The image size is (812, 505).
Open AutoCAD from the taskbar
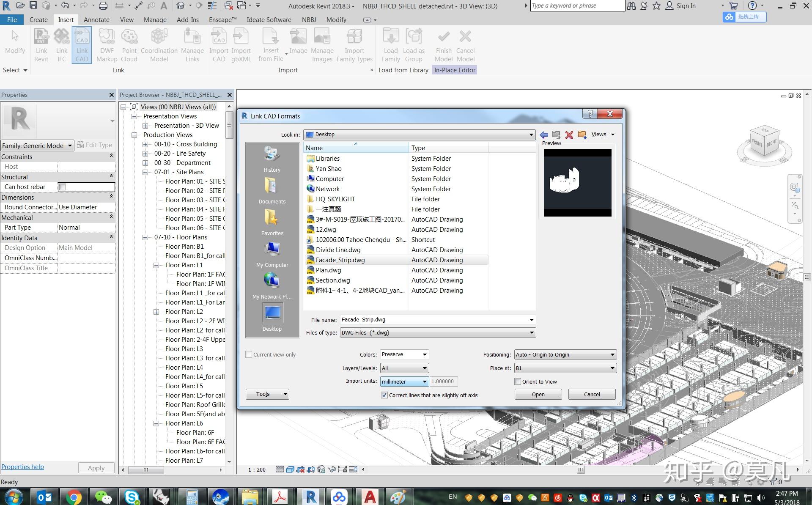click(370, 497)
